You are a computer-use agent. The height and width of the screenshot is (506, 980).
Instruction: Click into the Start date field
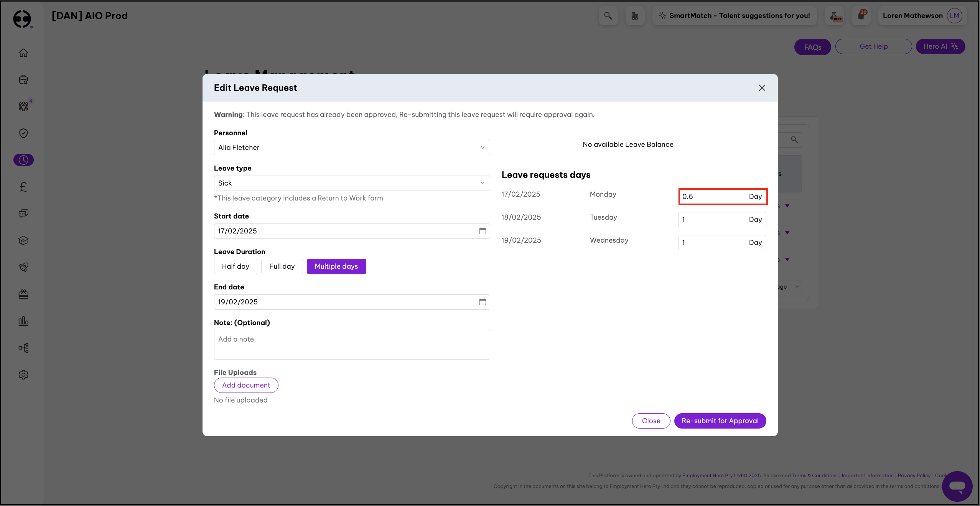[352, 231]
